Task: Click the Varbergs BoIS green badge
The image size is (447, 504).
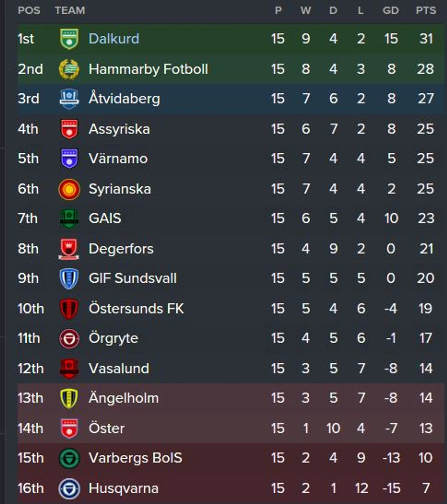Action: coord(69,458)
